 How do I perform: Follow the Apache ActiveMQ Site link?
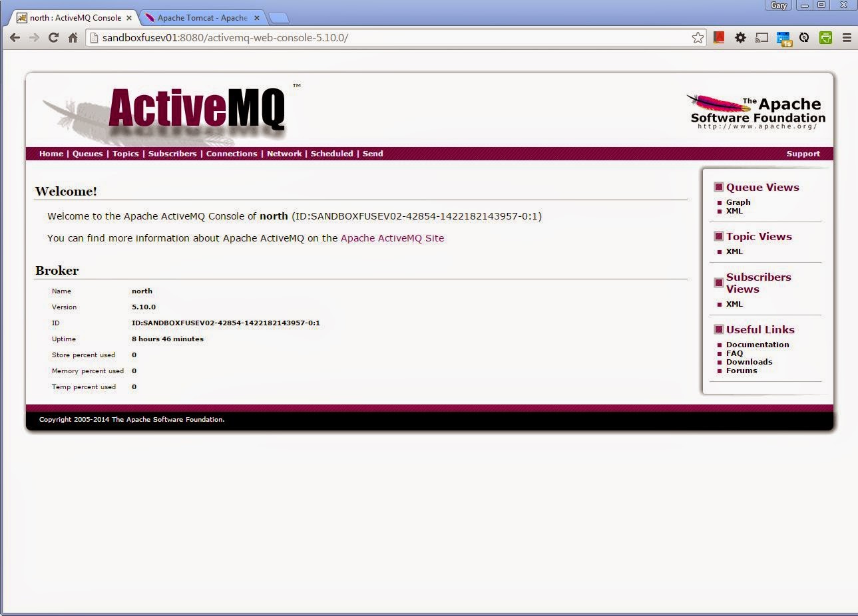click(392, 237)
